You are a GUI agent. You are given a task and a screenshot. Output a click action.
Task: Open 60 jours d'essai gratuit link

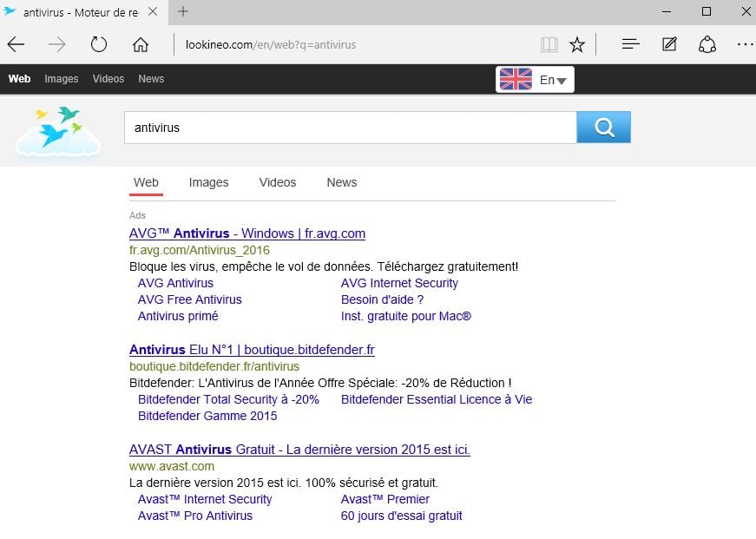click(401, 516)
